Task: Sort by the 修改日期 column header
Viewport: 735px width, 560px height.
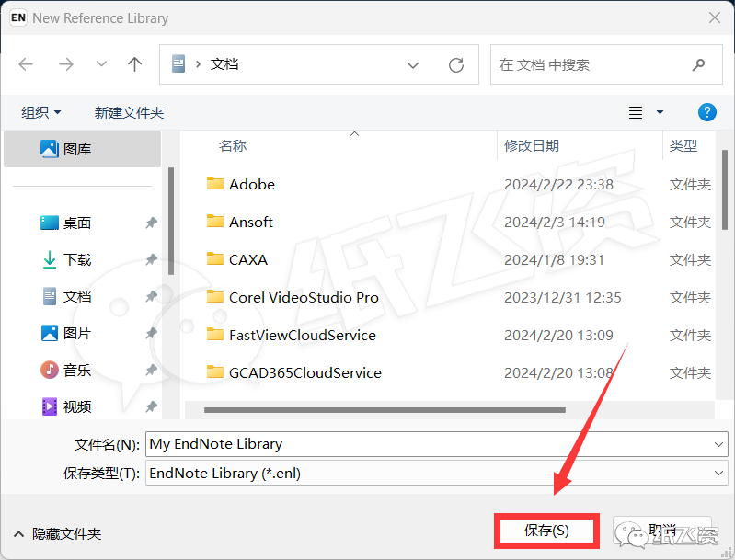Action: pos(532,145)
